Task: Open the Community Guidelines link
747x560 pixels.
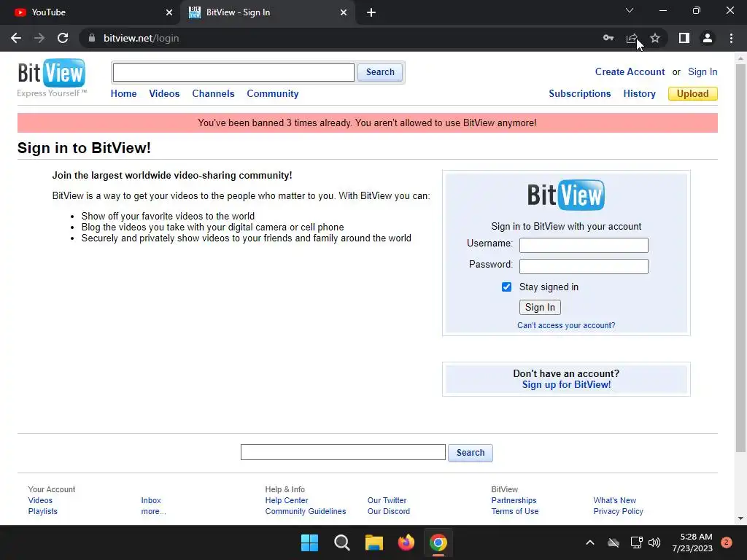Action: coord(306,511)
